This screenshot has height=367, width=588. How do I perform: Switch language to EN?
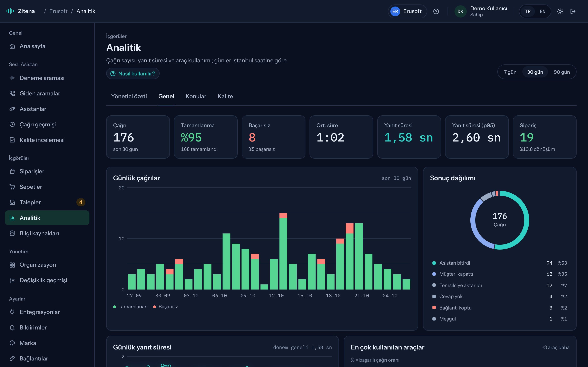pyautogui.click(x=542, y=11)
